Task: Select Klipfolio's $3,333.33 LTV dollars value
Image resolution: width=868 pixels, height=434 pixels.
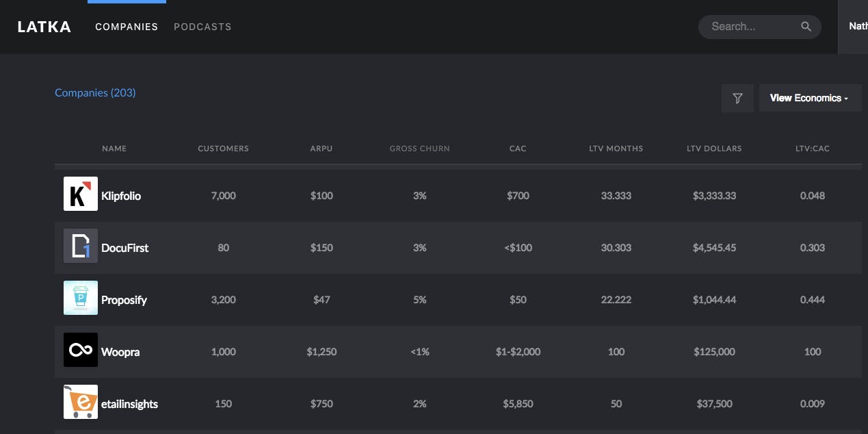Action: [714, 196]
